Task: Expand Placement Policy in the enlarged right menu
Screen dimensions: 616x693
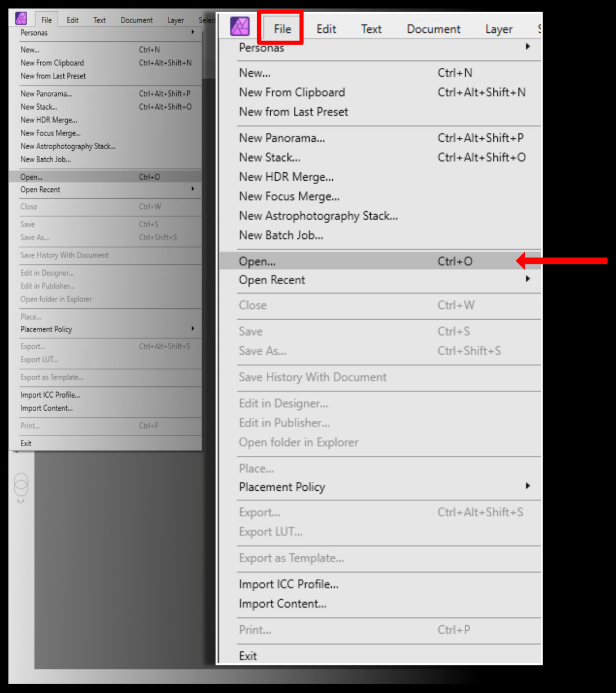Action: (x=379, y=487)
